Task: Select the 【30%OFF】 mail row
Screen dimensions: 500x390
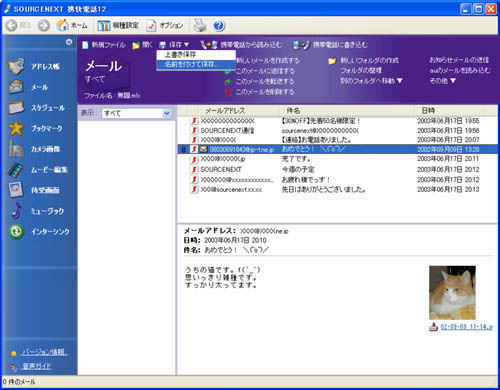Action: pyautogui.click(x=338, y=121)
